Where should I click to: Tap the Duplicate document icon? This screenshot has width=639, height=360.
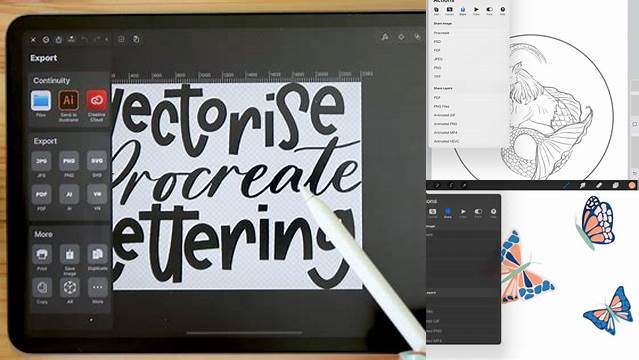pyautogui.click(x=97, y=254)
